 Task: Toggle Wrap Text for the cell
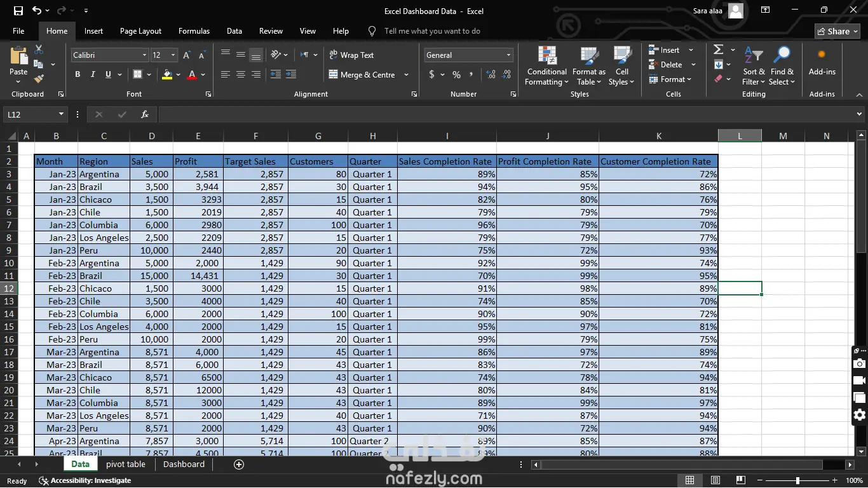click(351, 55)
